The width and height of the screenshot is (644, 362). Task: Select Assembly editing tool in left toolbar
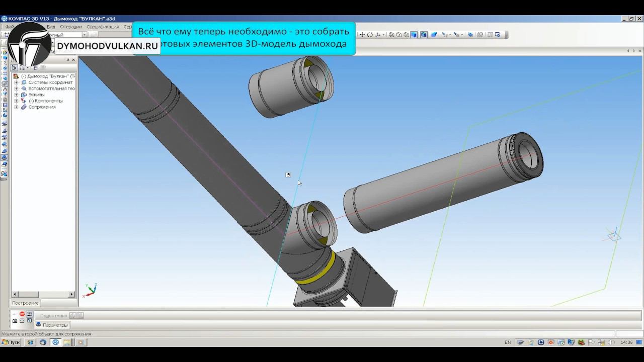coord(5,52)
